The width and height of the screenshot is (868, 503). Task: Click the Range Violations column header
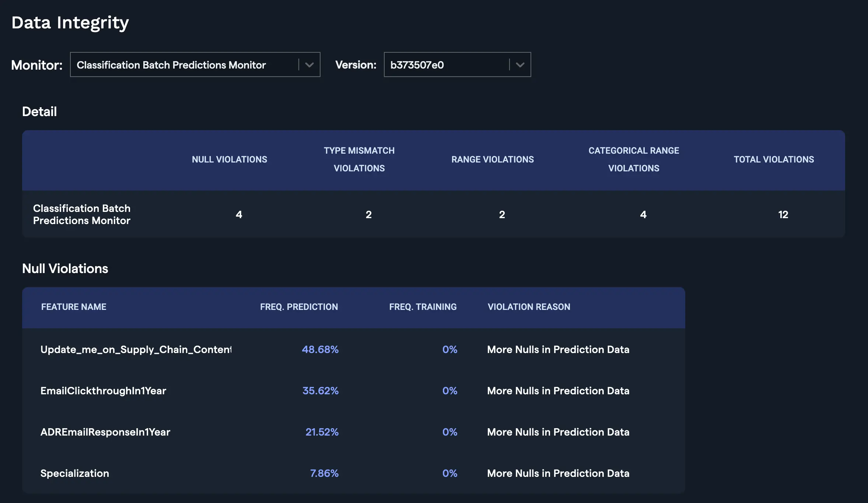click(x=492, y=160)
